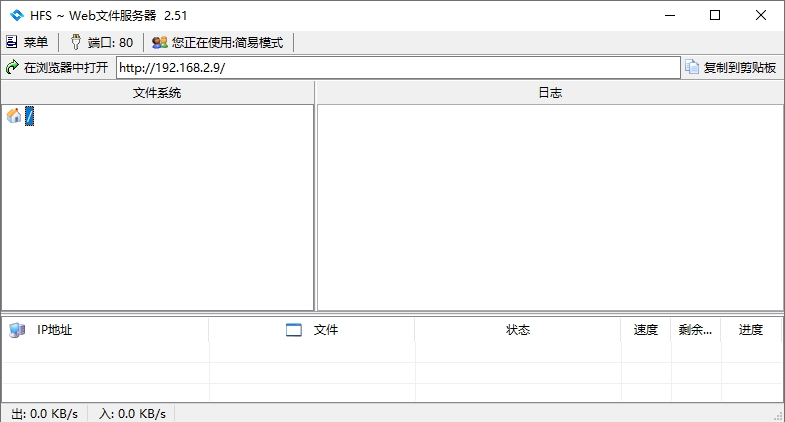Click the 日志 panel header
Screen dimensions: 785x422
[x=550, y=93]
